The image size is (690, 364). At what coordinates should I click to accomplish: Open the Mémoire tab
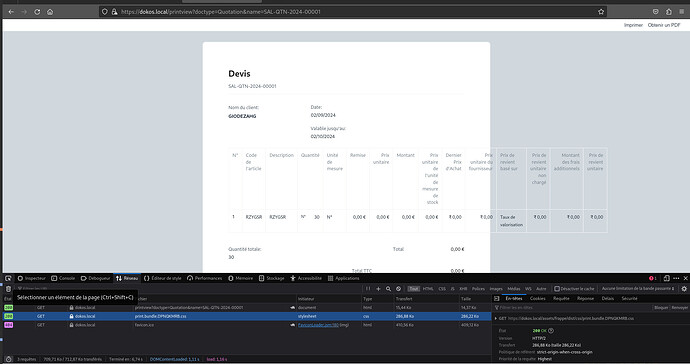240,278
